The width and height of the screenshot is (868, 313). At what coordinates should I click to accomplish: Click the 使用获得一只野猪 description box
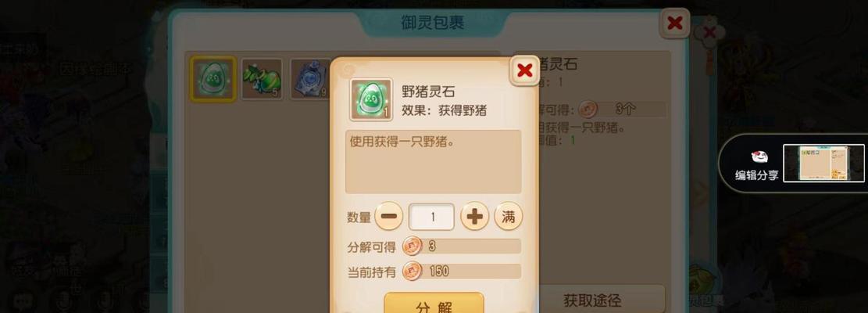point(434,162)
